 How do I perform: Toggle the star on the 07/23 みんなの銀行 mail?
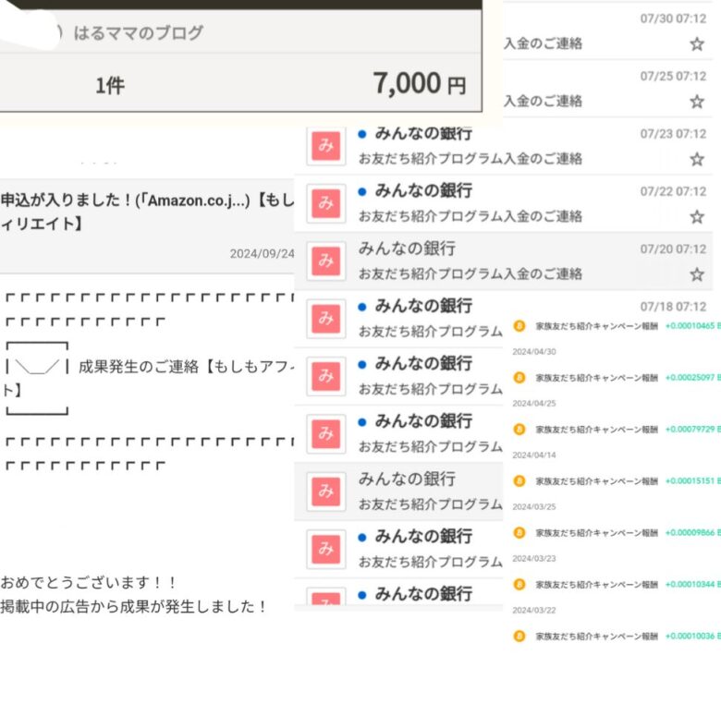[x=696, y=159]
